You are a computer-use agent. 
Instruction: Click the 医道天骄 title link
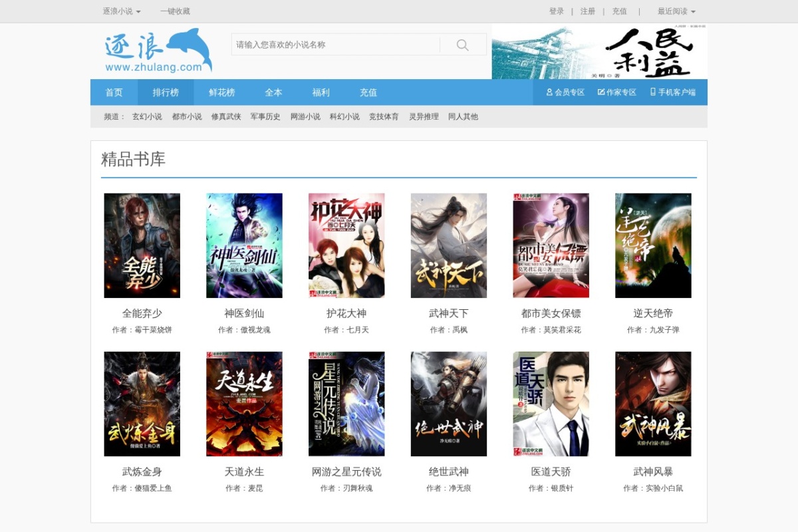point(551,471)
